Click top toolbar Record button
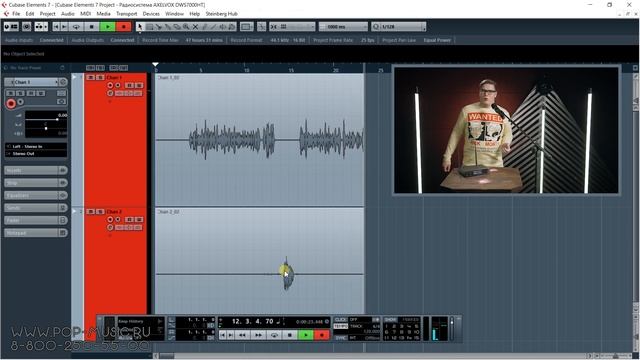The image size is (640, 360). click(124, 27)
